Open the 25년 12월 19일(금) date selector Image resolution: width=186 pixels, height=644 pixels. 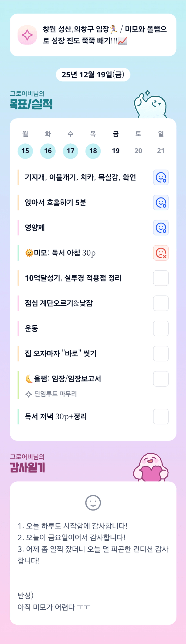tap(93, 75)
